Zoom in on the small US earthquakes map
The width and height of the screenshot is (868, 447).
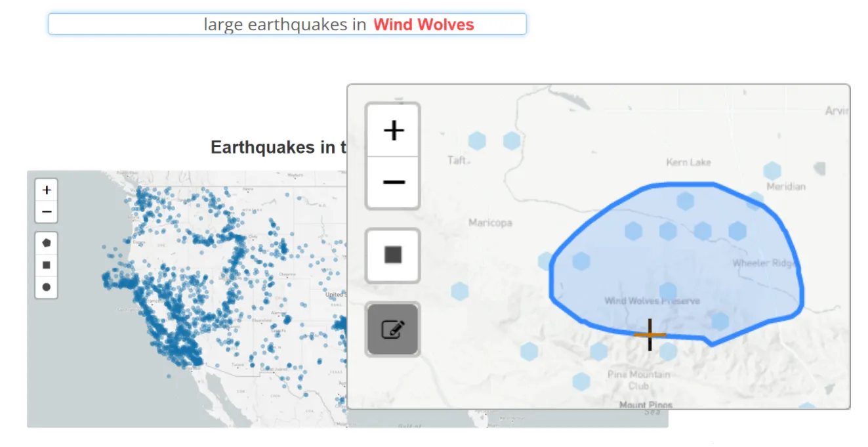(47, 190)
